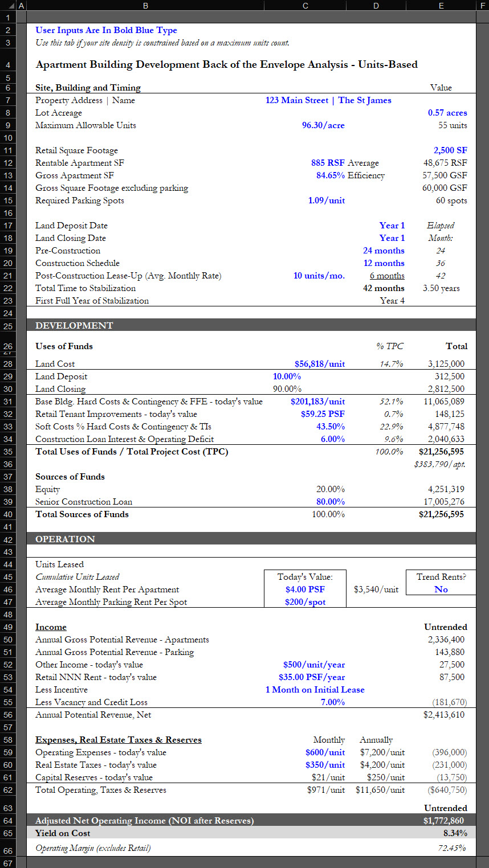
Task: Select the 8.34% Yield on Cost cell
Action: 455,833
